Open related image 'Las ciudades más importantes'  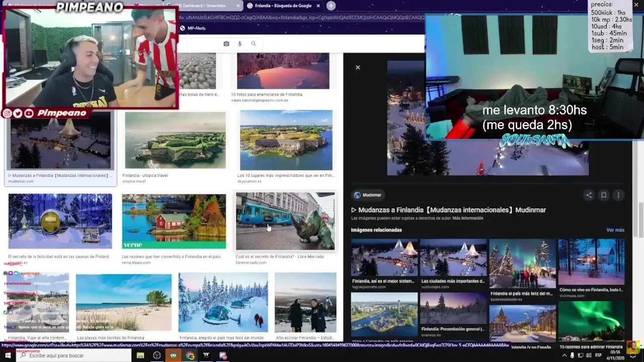point(453,257)
